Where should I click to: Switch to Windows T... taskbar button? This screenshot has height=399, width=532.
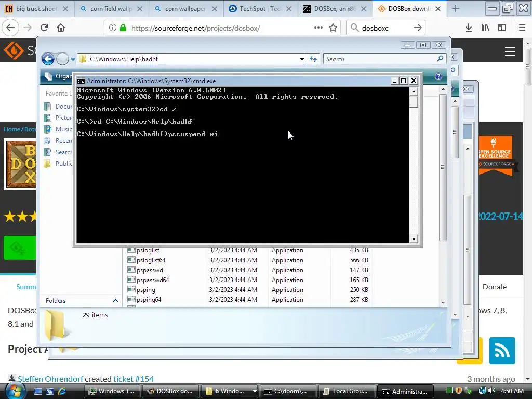pos(112,391)
